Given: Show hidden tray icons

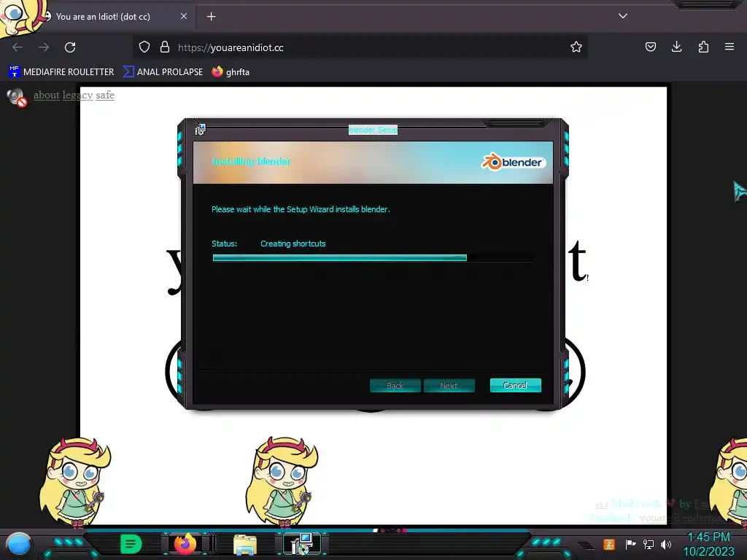Looking at the screenshot, I should [586, 545].
